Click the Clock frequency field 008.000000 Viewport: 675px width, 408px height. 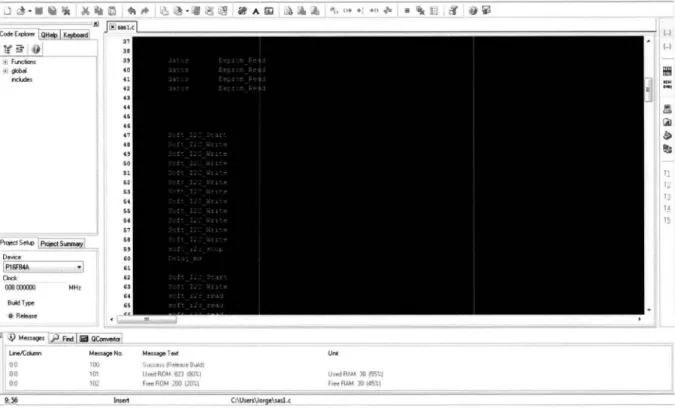[34, 287]
